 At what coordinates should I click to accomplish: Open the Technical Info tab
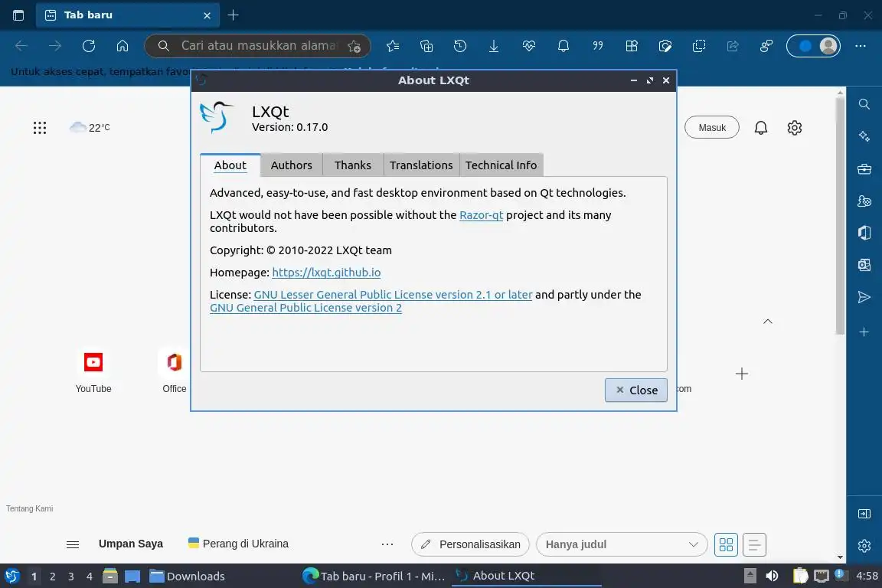point(501,165)
